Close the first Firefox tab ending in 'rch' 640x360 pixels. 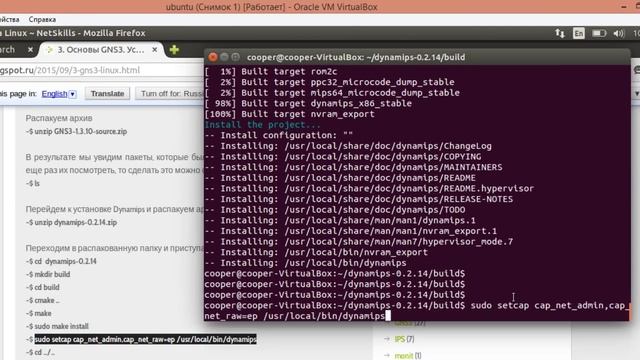coord(30,49)
